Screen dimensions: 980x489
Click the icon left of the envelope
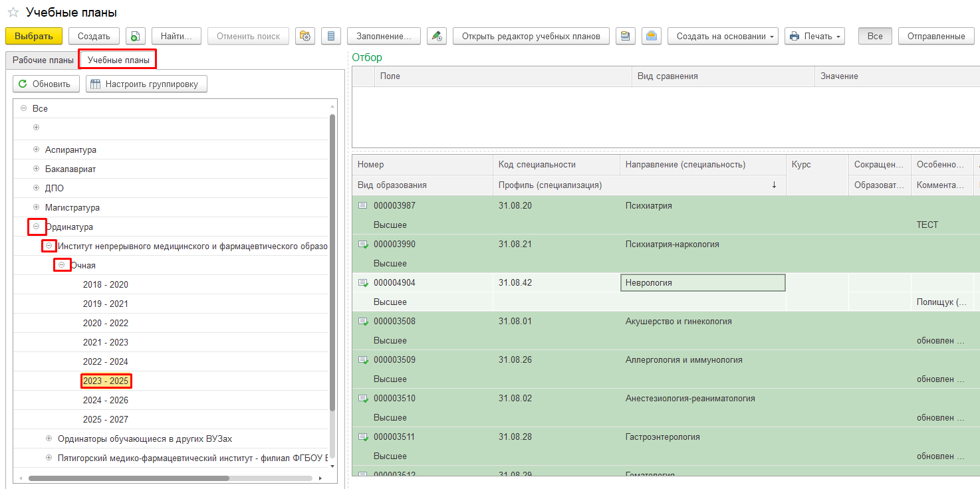(x=625, y=36)
